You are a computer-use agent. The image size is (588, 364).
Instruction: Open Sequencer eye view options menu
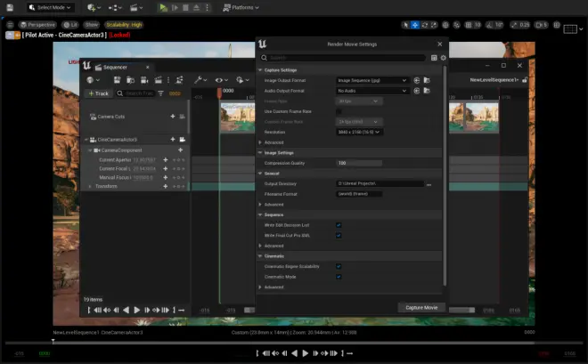tap(221, 80)
